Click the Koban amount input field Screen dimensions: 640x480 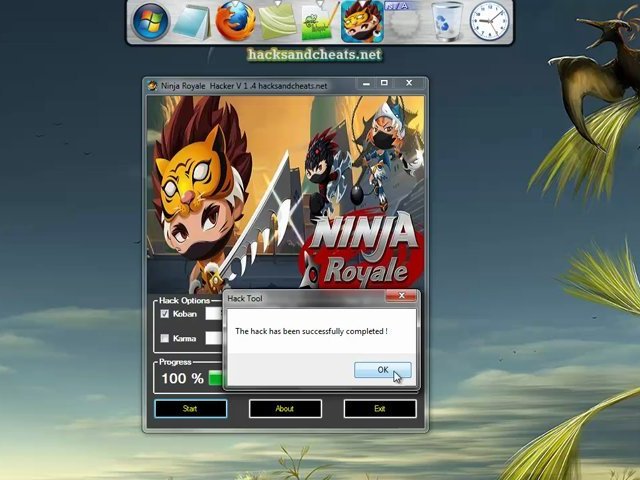point(213,314)
